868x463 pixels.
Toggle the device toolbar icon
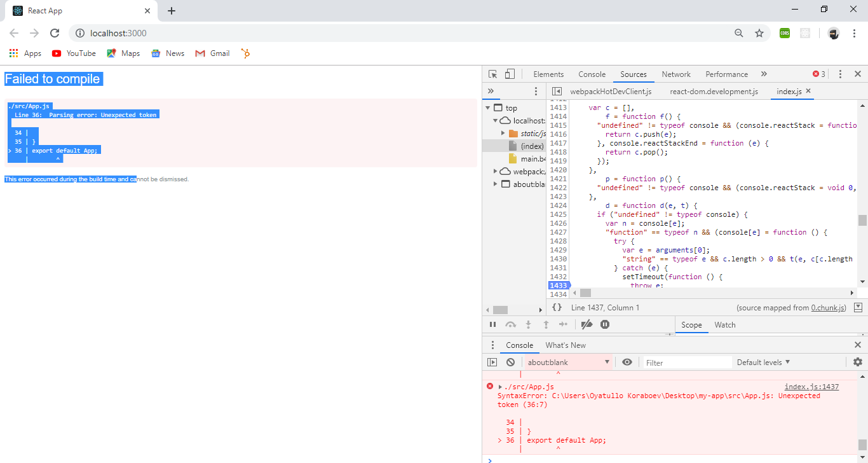point(510,74)
